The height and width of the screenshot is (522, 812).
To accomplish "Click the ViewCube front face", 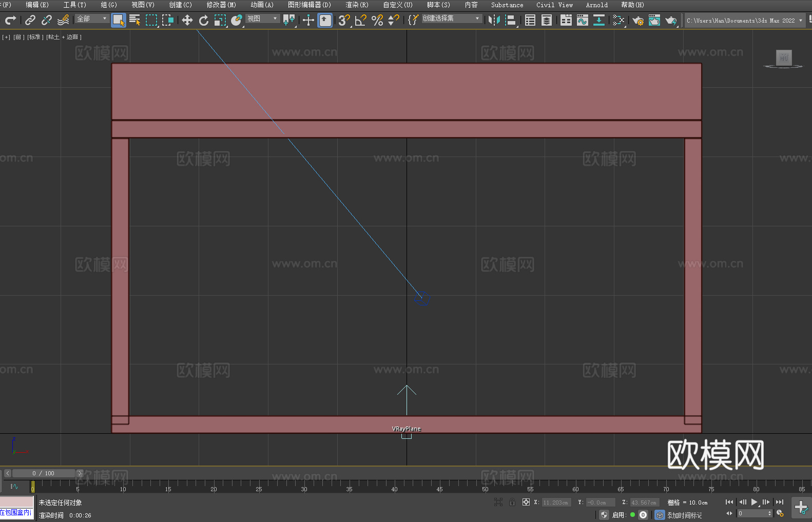I will tap(784, 57).
